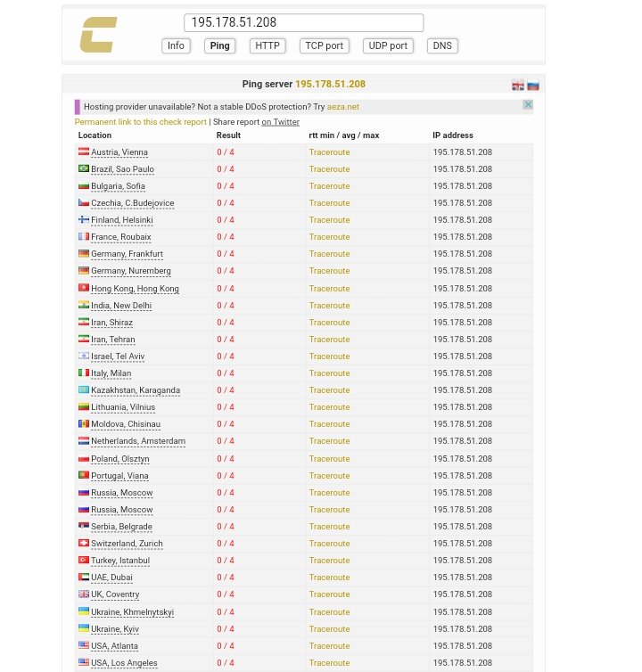The height and width of the screenshot is (672, 642).
Task: Click the UK Coventry flag icon
Action: point(84,594)
